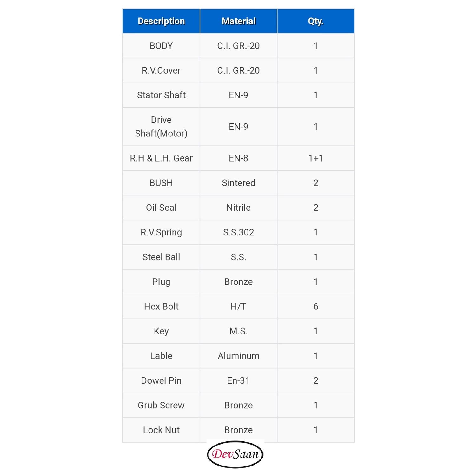
Task: Click the Sintered material cell
Action: click(239, 183)
